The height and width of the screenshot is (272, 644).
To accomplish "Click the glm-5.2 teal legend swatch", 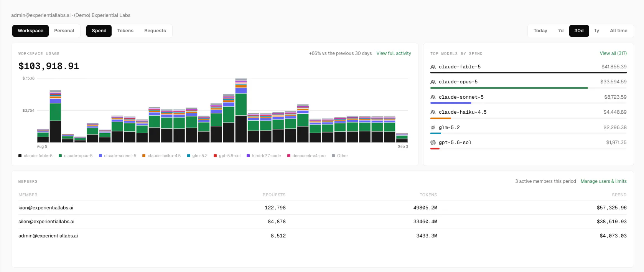I will [189, 156].
